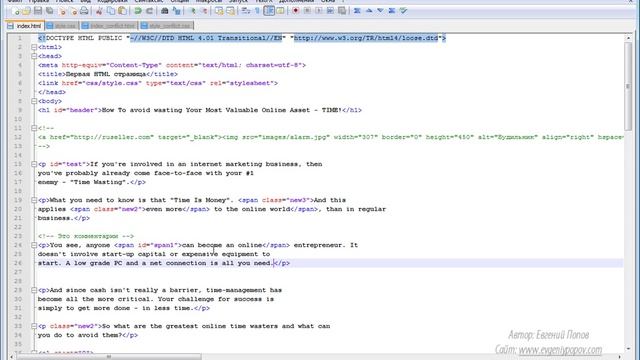Click the Close All documents icon
Screen dimensions: 640x360
(73, 11)
